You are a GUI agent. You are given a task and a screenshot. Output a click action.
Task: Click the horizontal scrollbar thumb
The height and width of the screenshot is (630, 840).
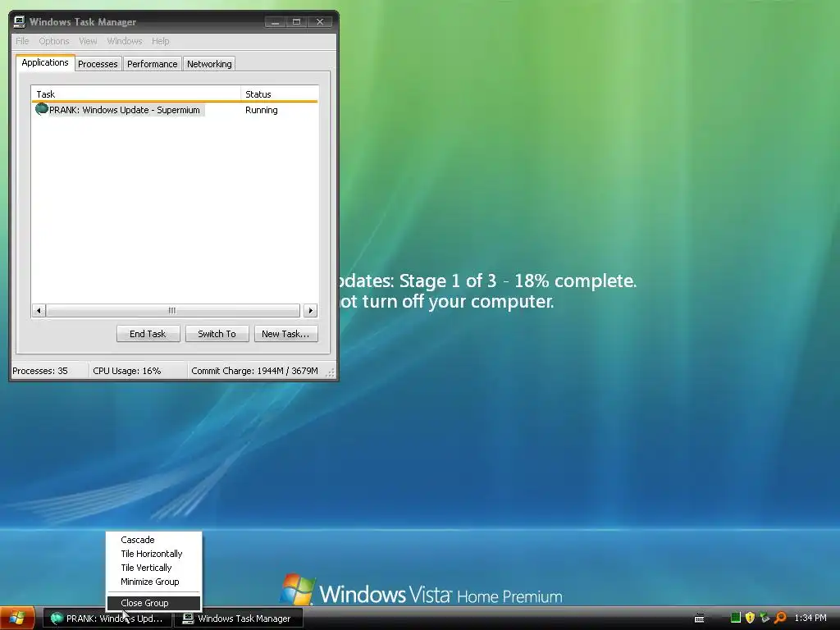(x=172, y=310)
